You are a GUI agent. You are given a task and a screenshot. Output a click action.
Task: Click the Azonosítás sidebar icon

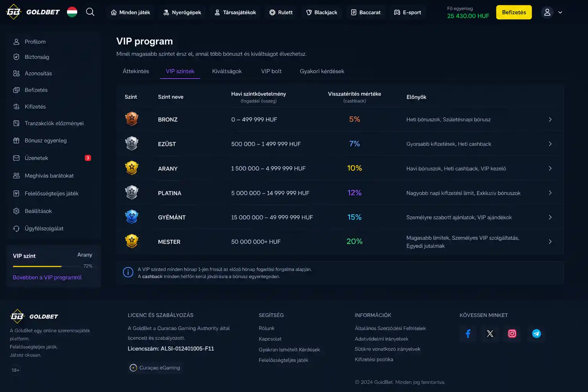[x=16, y=73]
